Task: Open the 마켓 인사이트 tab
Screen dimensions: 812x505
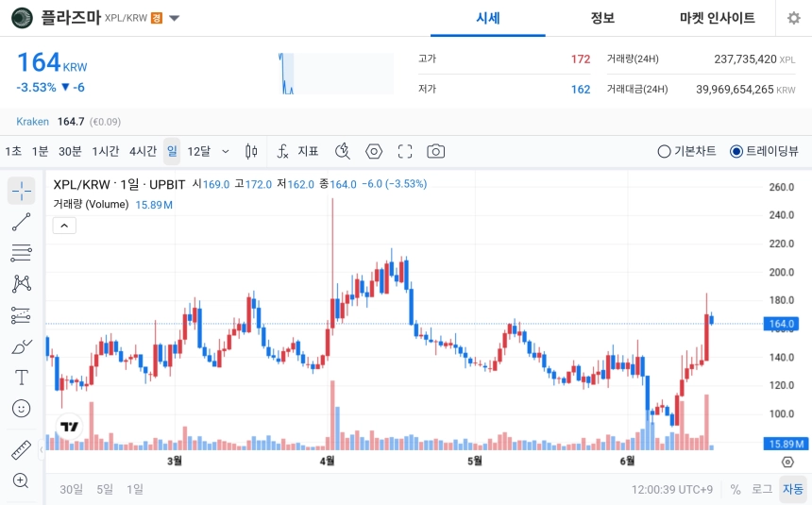Action: tap(717, 18)
